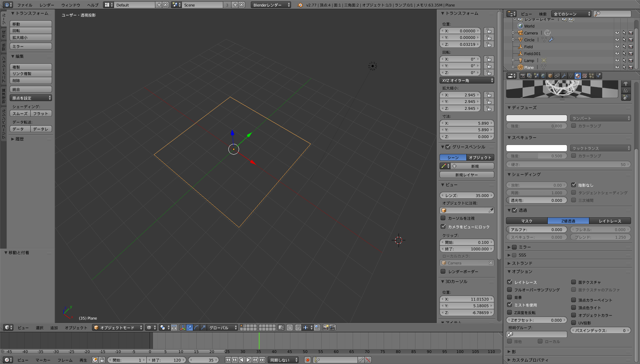Open the Mesh Data triangle tab

tap(571, 76)
